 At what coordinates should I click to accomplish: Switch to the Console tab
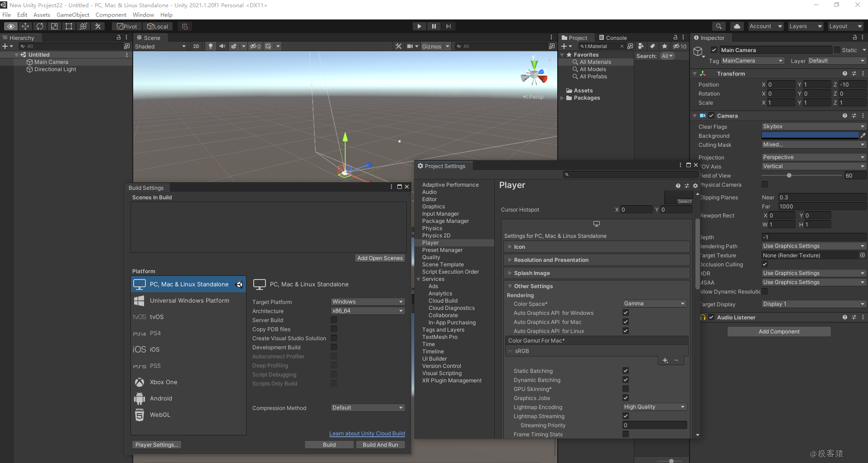pos(613,38)
